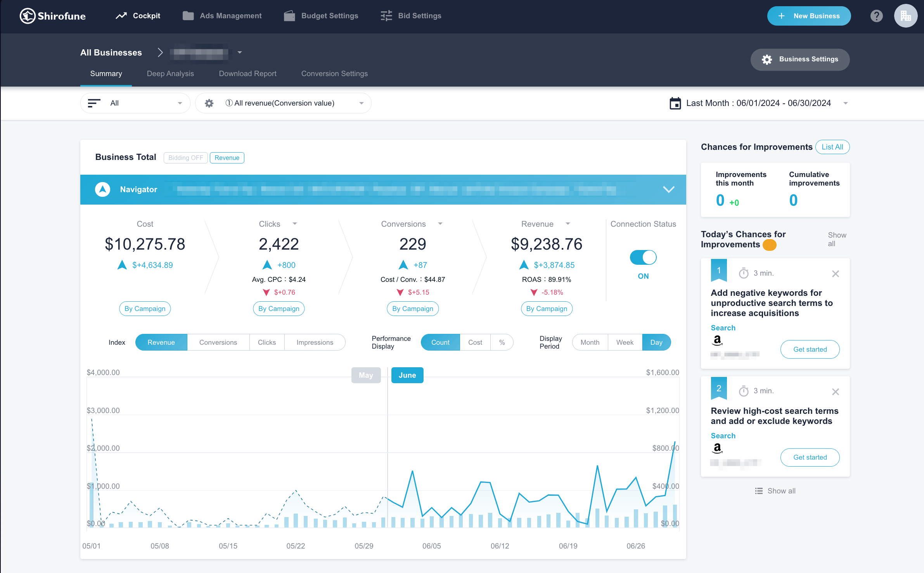
Task: Toggle Revenue index view on
Action: pyautogui.click(x=162, y=342)
